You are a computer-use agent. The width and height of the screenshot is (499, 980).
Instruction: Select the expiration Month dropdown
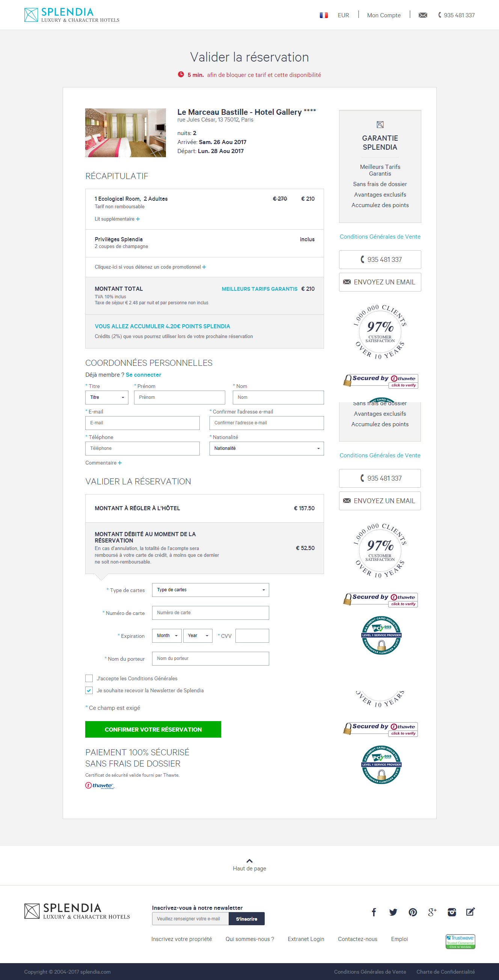[x=167, y=635]
